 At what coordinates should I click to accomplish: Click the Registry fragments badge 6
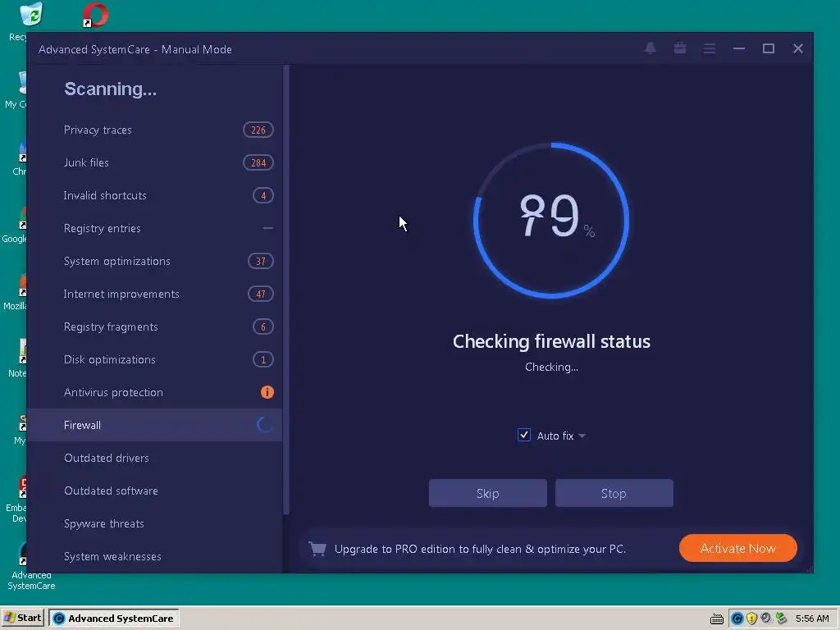(263, 326)
